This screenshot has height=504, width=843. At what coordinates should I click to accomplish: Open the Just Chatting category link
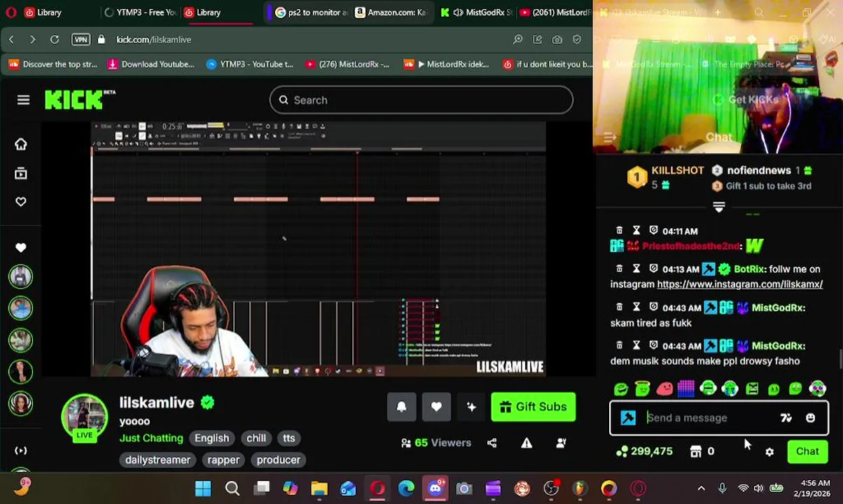[x=151, y=438]
